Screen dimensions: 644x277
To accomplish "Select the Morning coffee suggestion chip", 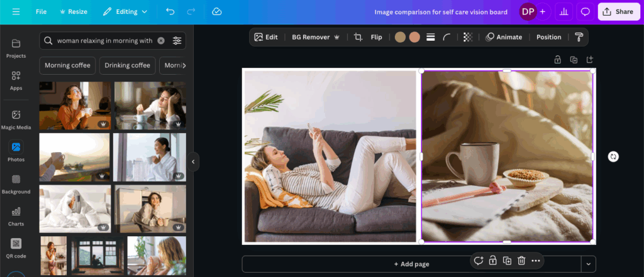I will 67,65.
